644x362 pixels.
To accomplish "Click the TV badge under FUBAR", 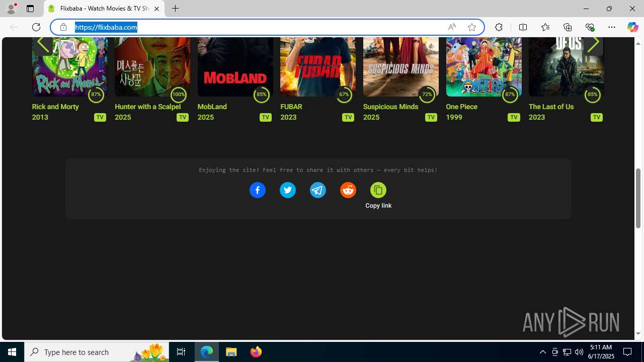I will point(348,117).
